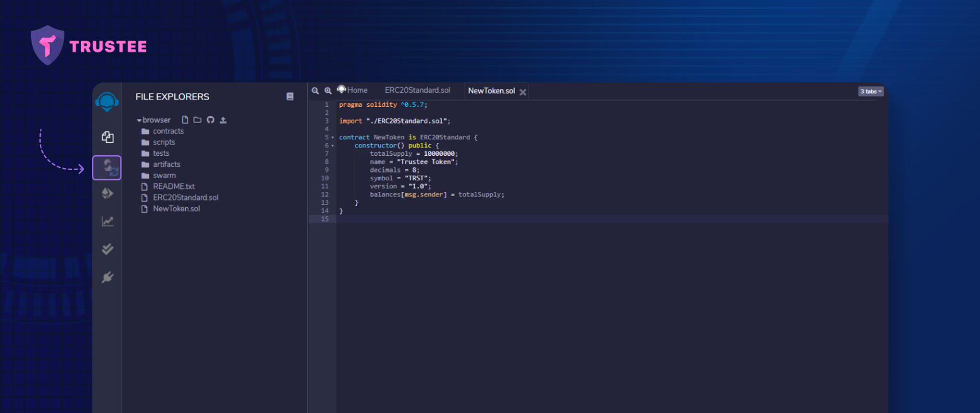Image resolution: width=980 pixels, height=413 pixels.
Task: Open the File Explorers sidebar icon
Action: (107, 137)
